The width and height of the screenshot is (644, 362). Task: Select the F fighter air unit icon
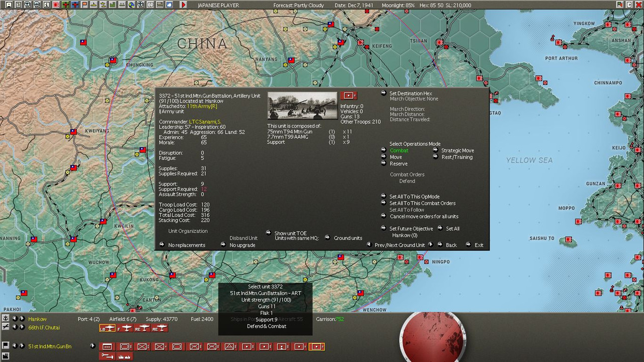(124, 329)
